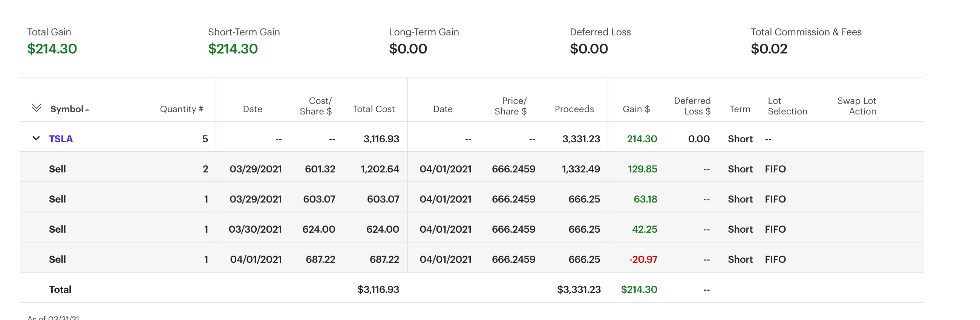
Task: Click the Lot Selection column header
Action: [x=787, y=106]
